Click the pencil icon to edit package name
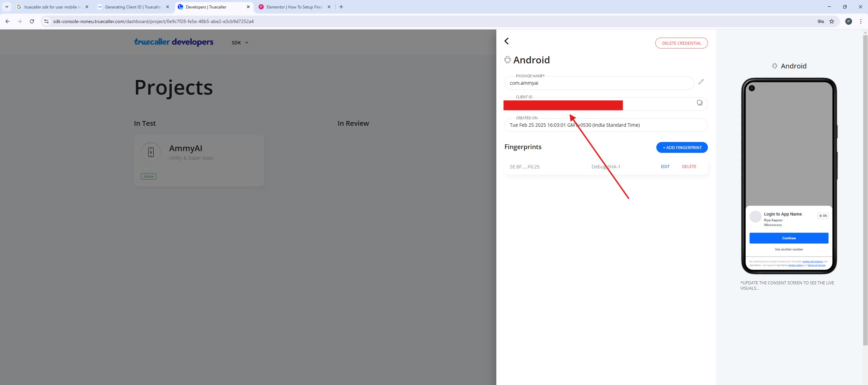Viewport: 868px width, 385px height. [x=701, y=82]
